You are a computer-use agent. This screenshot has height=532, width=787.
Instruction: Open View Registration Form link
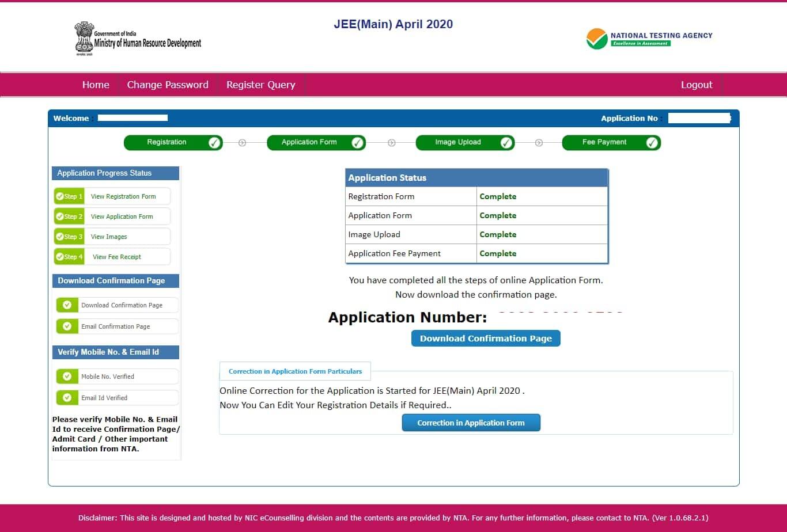(123, 196)
